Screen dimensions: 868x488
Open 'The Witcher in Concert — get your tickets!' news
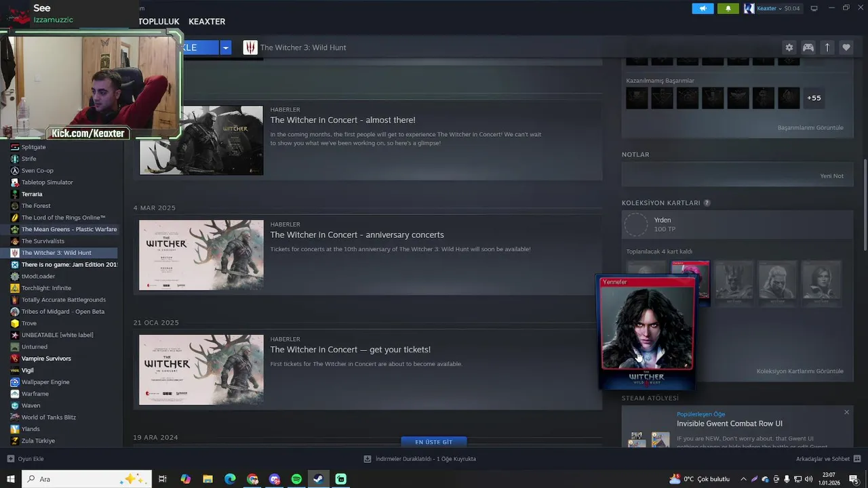pyautogui.click(x=350, y=350)
